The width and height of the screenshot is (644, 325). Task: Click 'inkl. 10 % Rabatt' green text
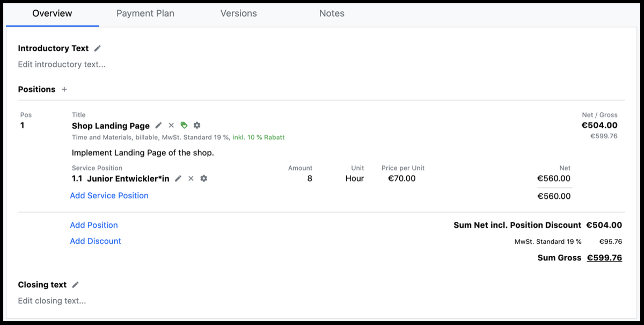click(x=259, y=138)
